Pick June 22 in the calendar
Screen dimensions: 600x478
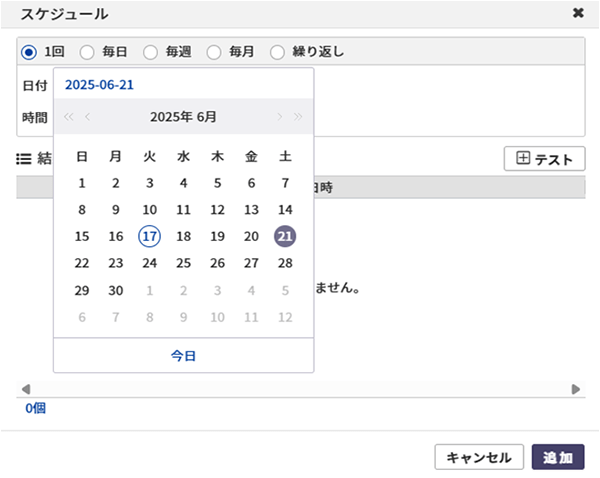coord(82,263)
